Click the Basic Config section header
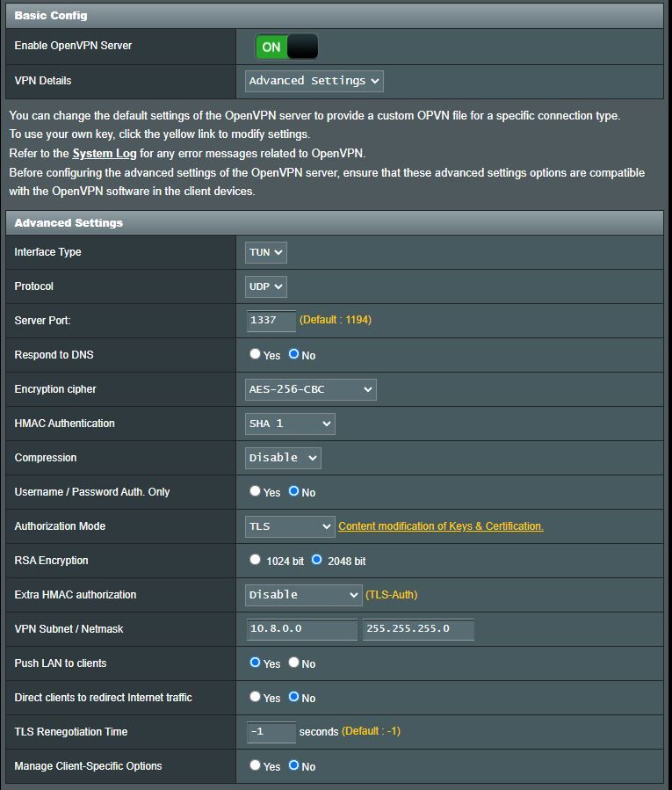672x790 pixels. click(335, 16)
